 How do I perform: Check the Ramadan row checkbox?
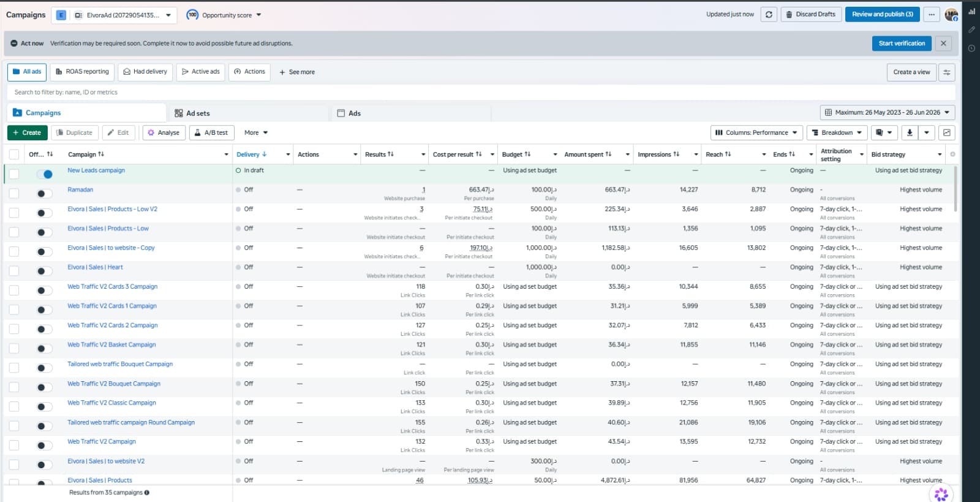point(14,194)
